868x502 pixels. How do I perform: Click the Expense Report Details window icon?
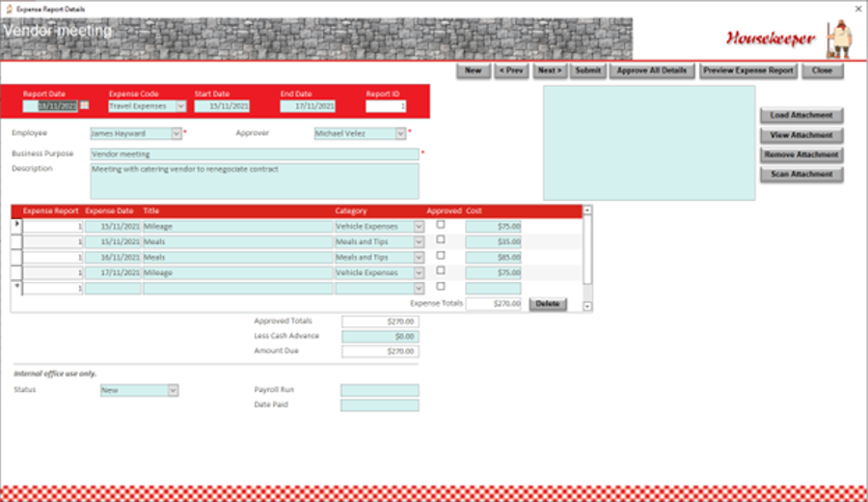pos(9,9)
